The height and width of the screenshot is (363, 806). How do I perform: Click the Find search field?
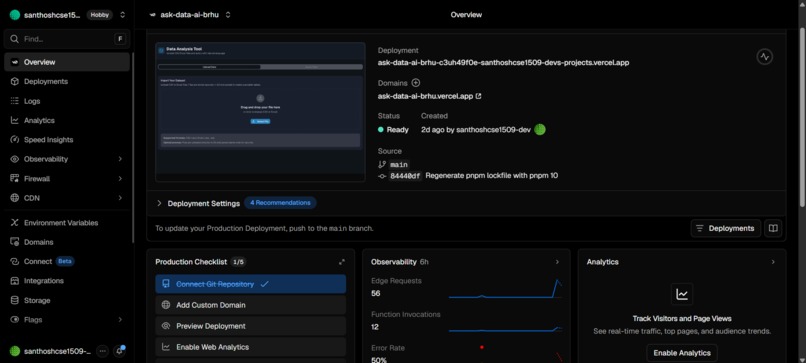[x=67, y=39]
